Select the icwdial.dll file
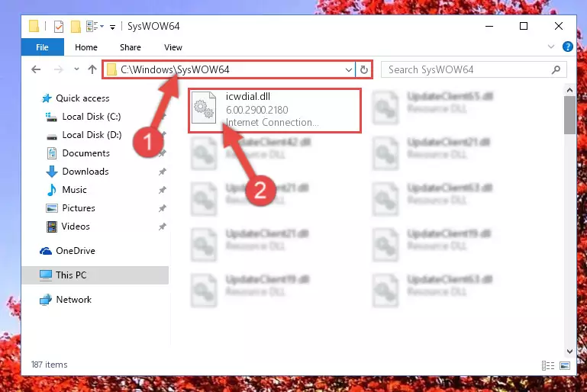587x392 pixels. pyautogui.click(x=275, y=111)
